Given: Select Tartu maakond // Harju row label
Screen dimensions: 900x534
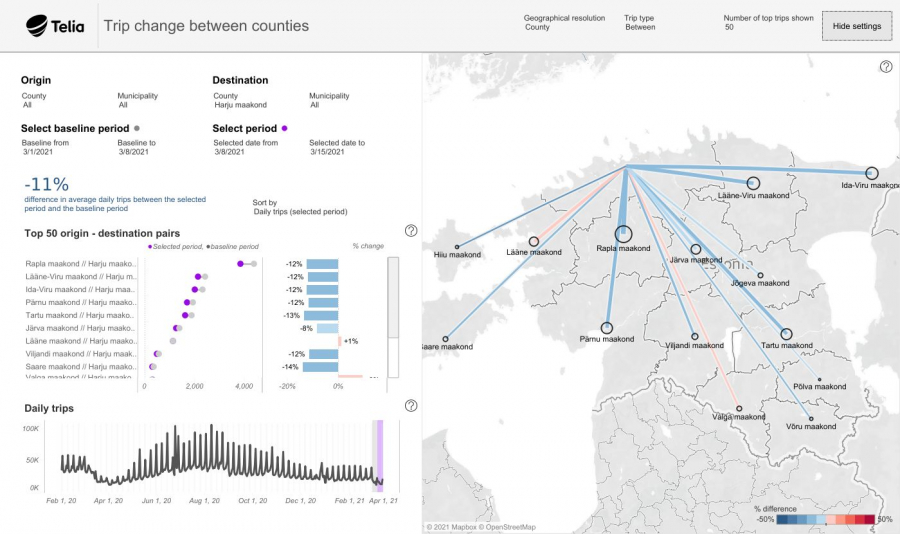Looking at the screenshot, I should click(x=80, y=315).
